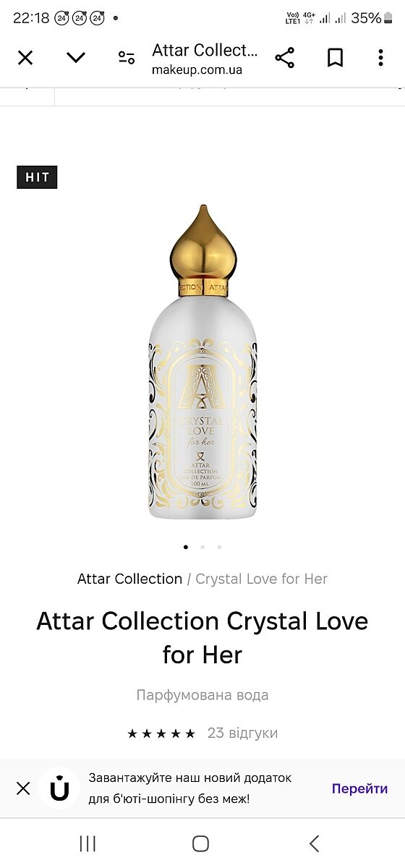Share the page via share icon

coord(285,58)
